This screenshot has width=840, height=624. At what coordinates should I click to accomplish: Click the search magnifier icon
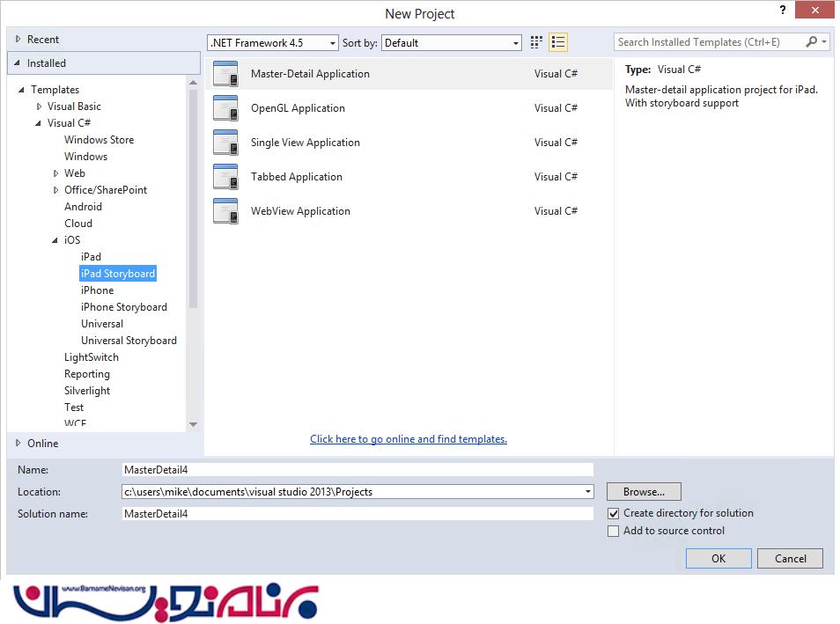tap(812, 41)
